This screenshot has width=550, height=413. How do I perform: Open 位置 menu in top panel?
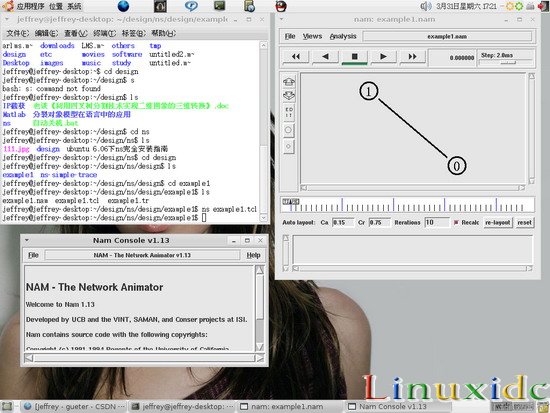pos(56,6)
